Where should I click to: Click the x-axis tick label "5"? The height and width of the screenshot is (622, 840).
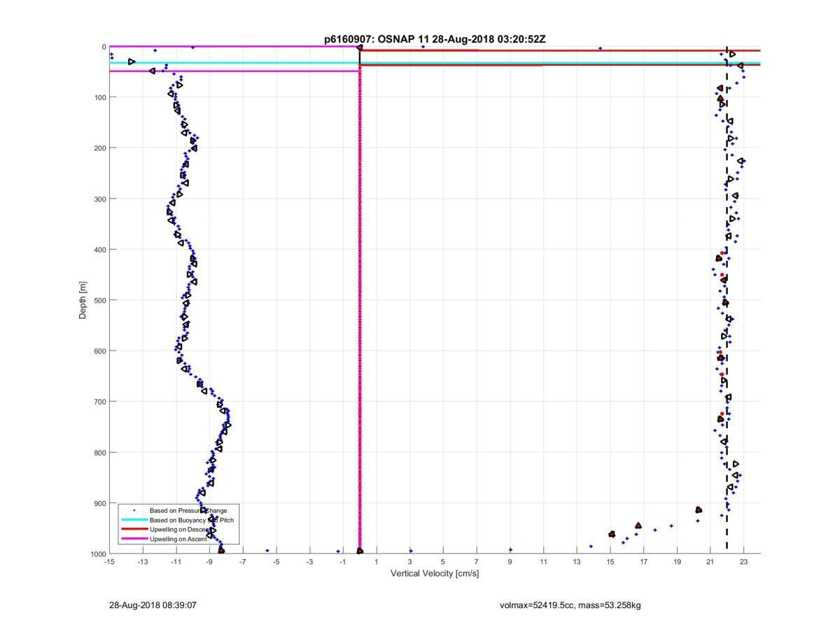point(443,562)
